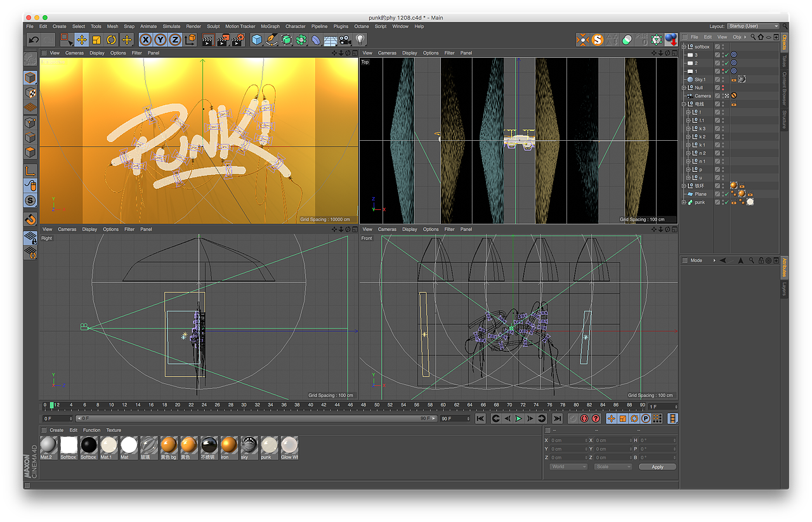
Task: Open the MoGraph menu
Action: pos(270,27)
